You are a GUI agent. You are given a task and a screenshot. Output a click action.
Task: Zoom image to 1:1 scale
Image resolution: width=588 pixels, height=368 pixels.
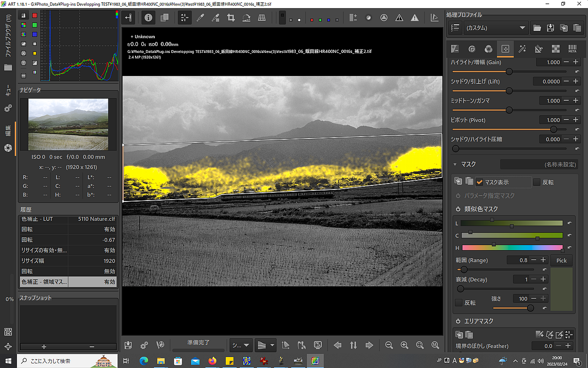pyautogui.click(x=435, y=345)
